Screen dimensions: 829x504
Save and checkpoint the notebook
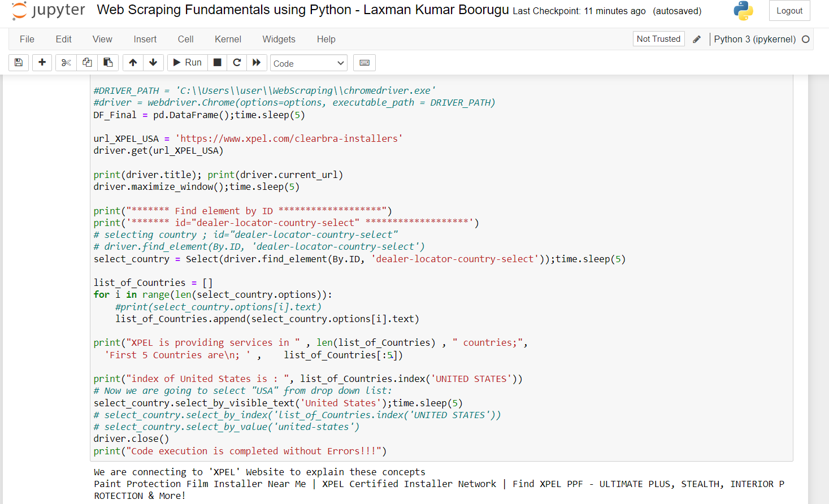[19, 63]
